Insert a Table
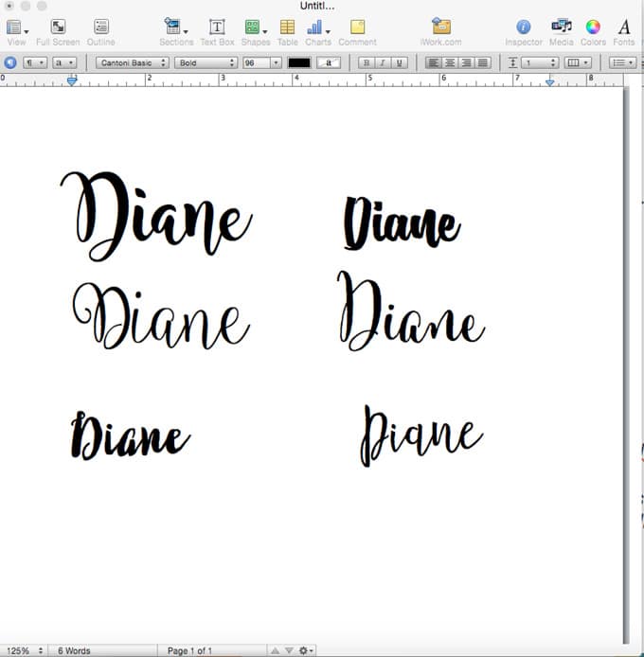644x657 pixels. (287, 27)
